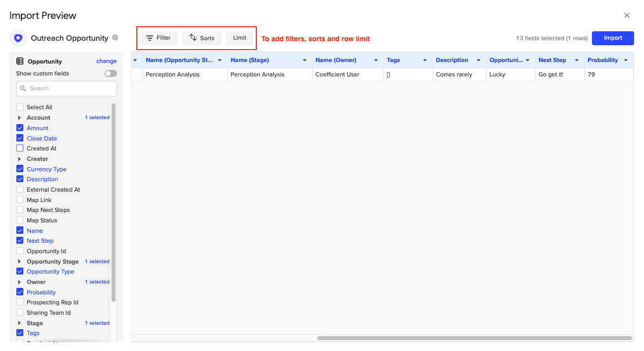Expand the Creator field group

[x=19, y=159]
